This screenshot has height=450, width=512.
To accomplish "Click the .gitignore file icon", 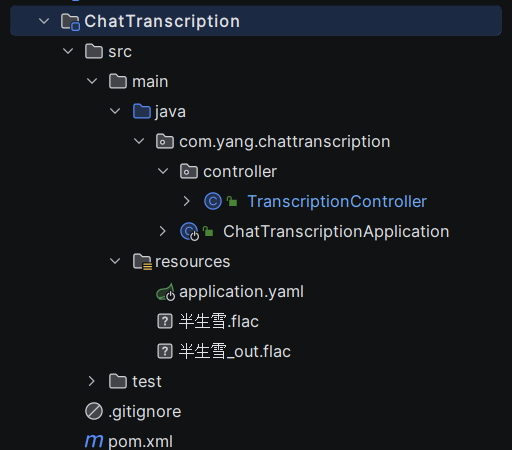I will [x=94, y=411].
